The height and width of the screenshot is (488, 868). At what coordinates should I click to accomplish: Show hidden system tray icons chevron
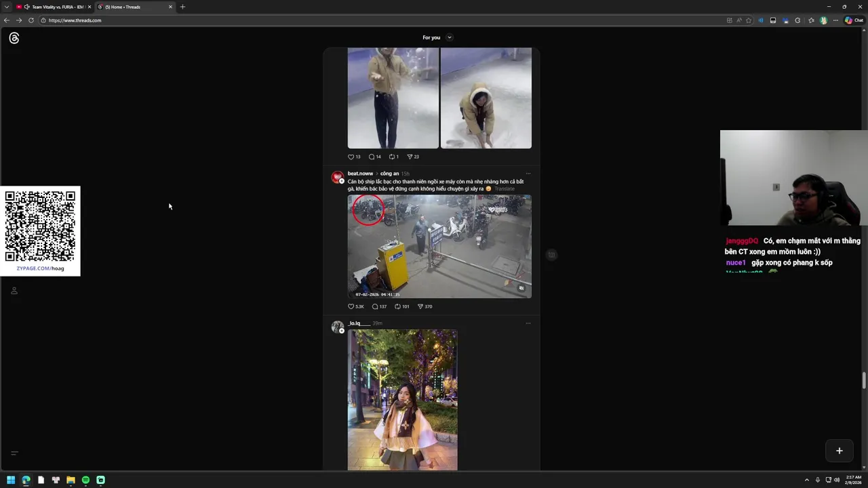[x=806, y=480]
